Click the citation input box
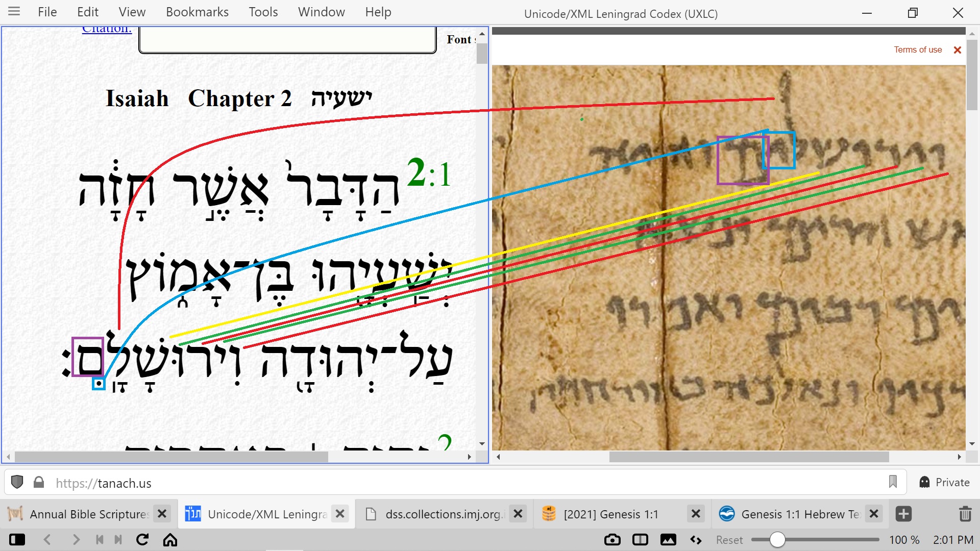 [287, 39]
